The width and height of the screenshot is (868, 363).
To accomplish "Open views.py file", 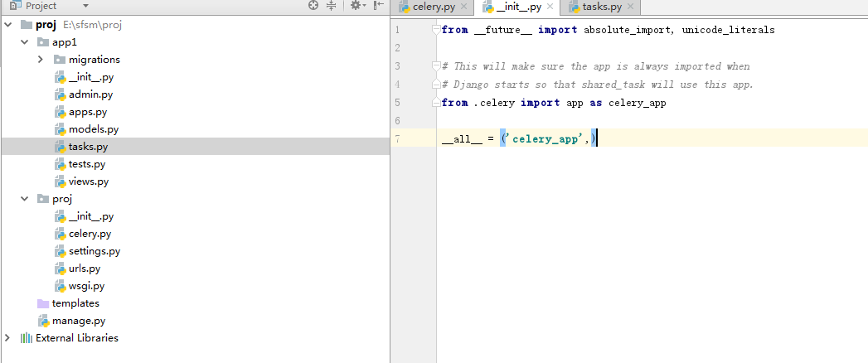I will (89, 181).
